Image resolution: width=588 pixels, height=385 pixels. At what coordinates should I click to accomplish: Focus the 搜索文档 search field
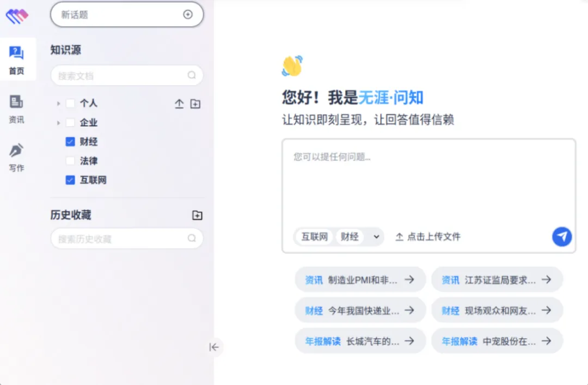click(x=127, y=76)
